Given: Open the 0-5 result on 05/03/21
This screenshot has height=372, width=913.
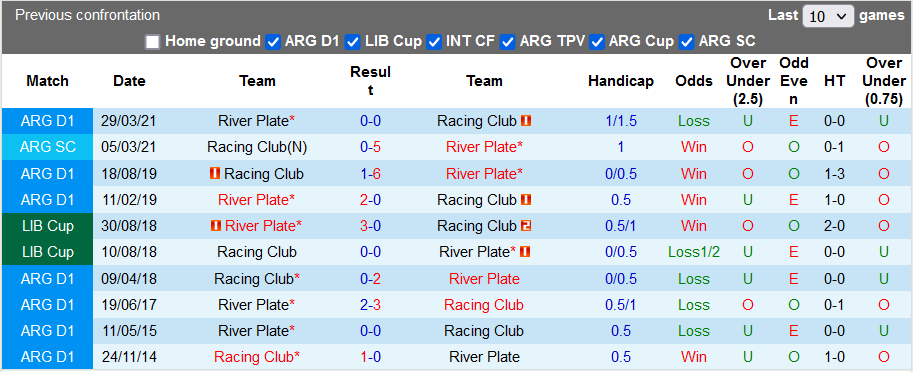Looking at the screenshot, I should pyautogui.click(x=370, y=147).
